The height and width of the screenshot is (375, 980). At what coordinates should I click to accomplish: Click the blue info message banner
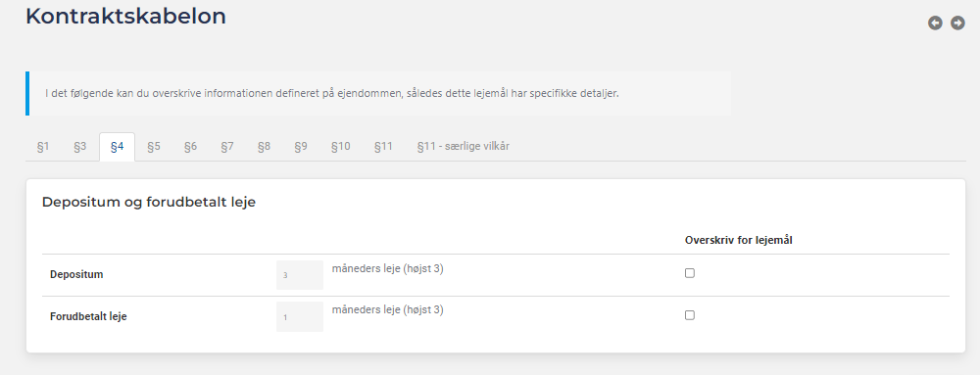378,94
